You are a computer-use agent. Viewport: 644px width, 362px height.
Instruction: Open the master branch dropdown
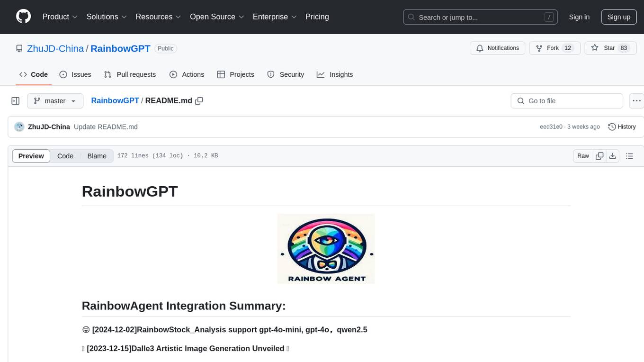pos(55,101)
